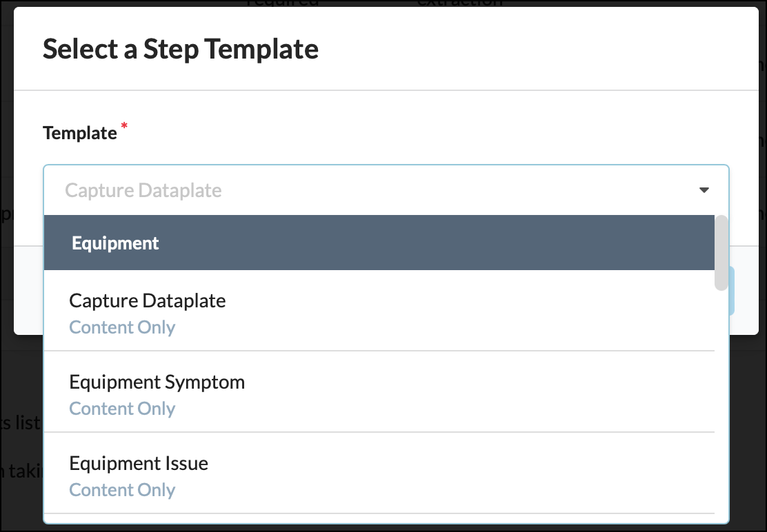
Task: Click Content Only under Equipment Issue
Action: [x=122, y=489]
